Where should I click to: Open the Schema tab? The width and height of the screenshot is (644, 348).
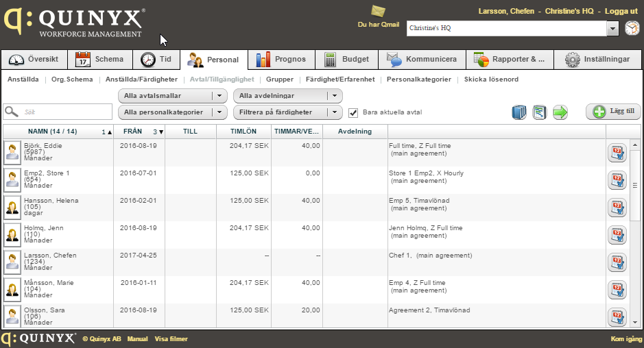100,60
